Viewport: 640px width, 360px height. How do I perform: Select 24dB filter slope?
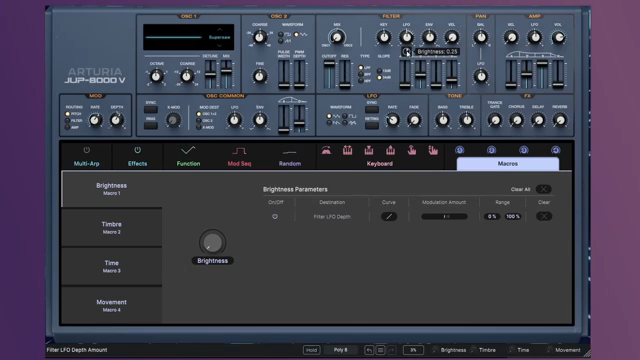379,77
